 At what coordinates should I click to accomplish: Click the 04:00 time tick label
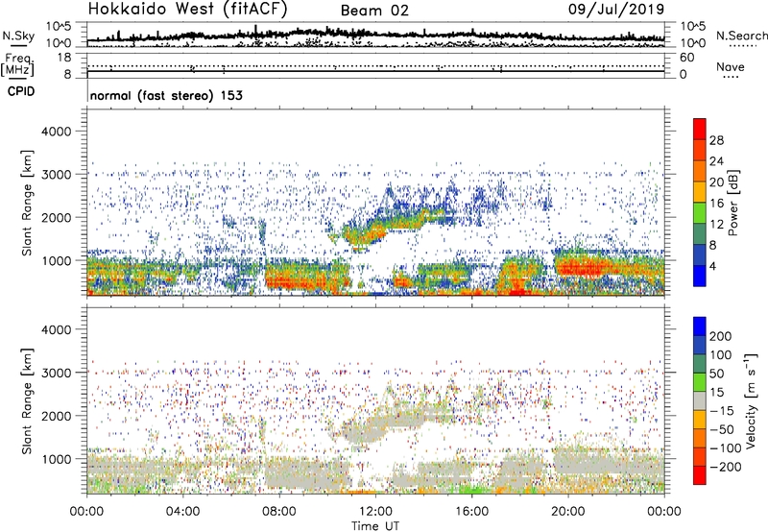coord(182,512)
